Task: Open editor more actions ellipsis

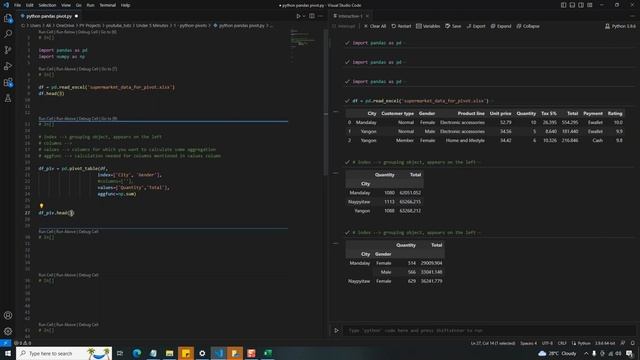Action: pyautogui.click(x=320, y=16)
